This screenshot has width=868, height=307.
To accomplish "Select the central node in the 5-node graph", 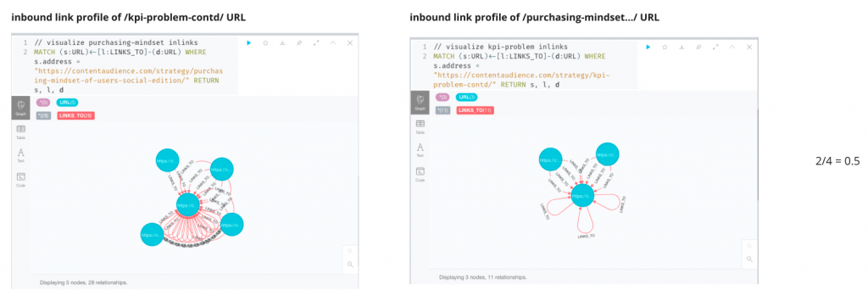I will pos(188,205).
